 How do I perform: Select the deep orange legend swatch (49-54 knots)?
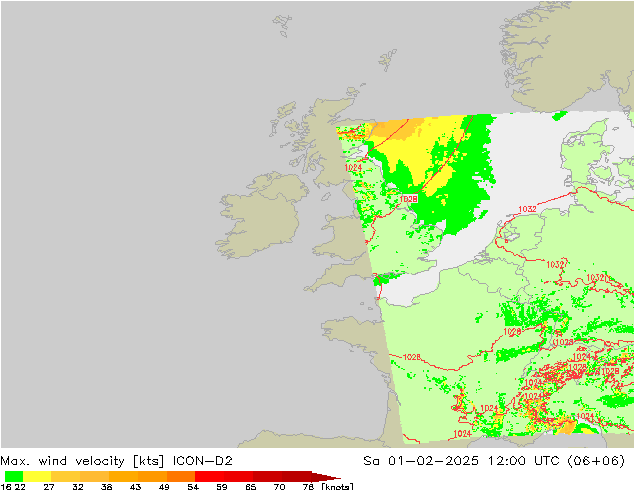point(181,476)
